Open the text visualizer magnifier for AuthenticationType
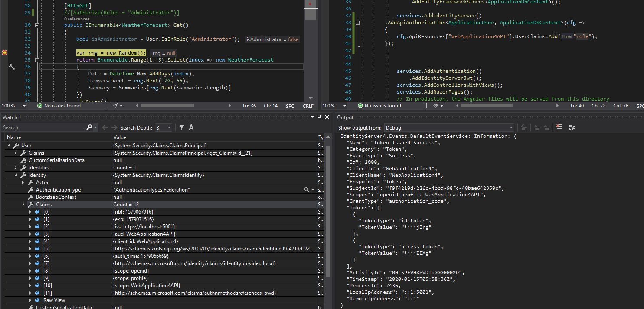The height and width of the screenshot is (309, 644). pyautogui.click(x=307, y=190)
